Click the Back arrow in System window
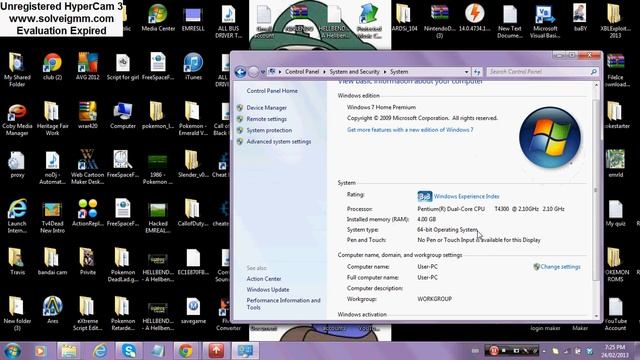Image resolution: width=640 pixels, height=360 pixels. coord(240,72)
